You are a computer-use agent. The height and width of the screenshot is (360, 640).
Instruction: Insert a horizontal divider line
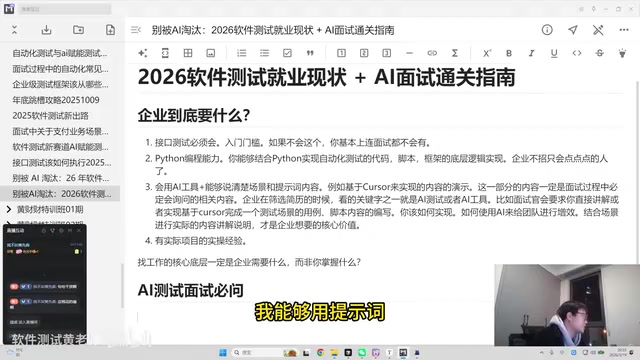tap(409, 53)
